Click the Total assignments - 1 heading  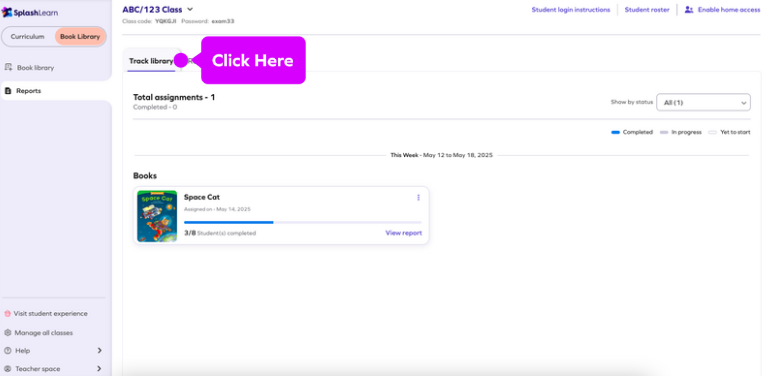[174, 97]
